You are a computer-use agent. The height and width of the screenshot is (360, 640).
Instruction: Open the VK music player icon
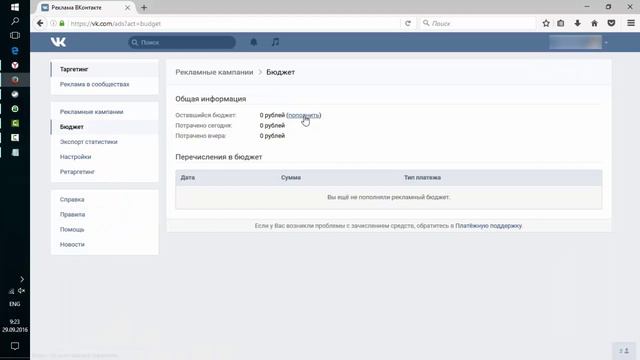tap(276, 42)
